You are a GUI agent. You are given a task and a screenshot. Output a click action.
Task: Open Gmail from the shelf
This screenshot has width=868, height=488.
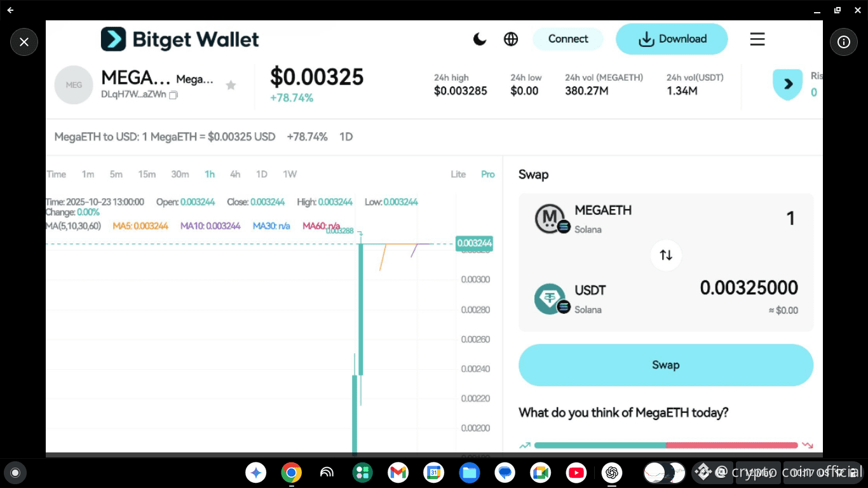398,472
